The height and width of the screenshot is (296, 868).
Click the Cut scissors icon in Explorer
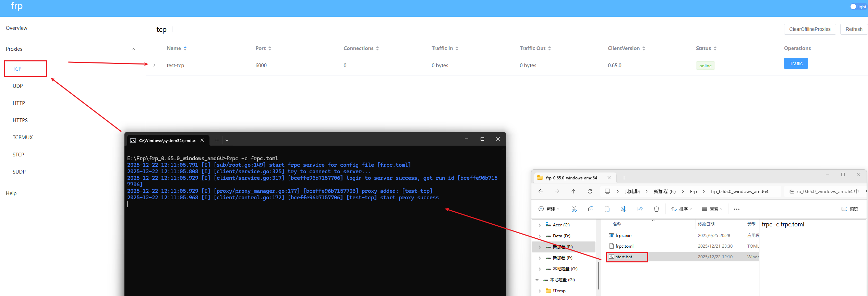[574, 209]
